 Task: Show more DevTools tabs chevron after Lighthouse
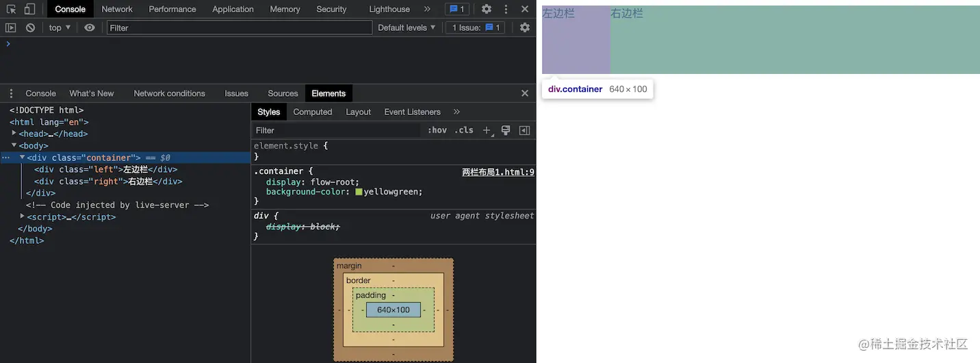pos(427,9)
